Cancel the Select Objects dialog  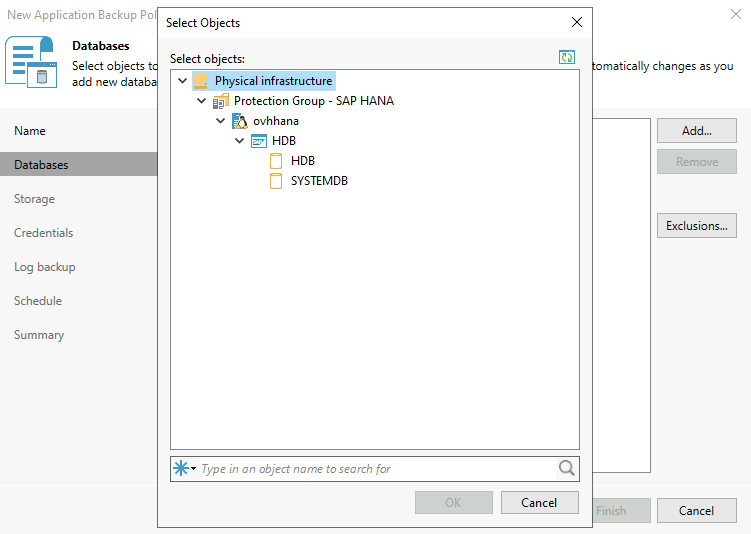540,502
